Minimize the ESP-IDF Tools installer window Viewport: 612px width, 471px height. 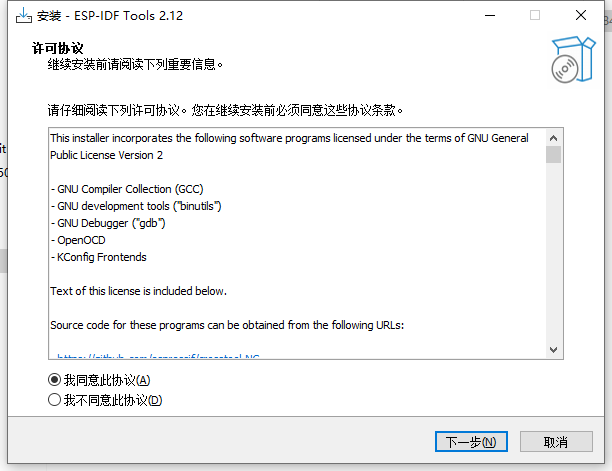(x=489, y=16)
